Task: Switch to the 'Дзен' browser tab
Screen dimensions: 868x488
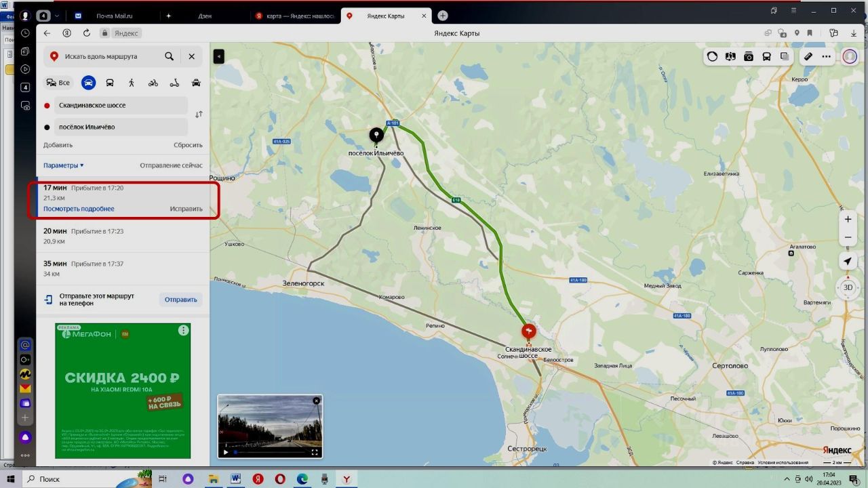Action: tap(204, 16)
